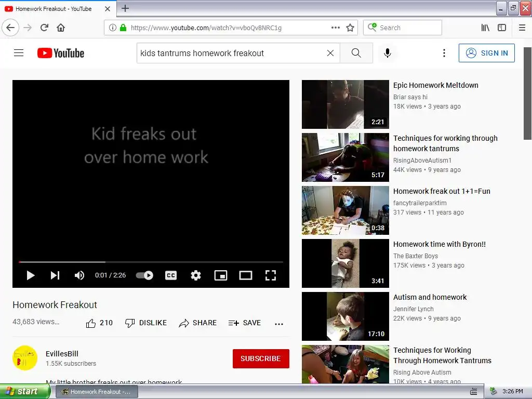The image size is (532, 399).
Task: Select Homework Freakout taskbar window button
Action: coord(97,392)
